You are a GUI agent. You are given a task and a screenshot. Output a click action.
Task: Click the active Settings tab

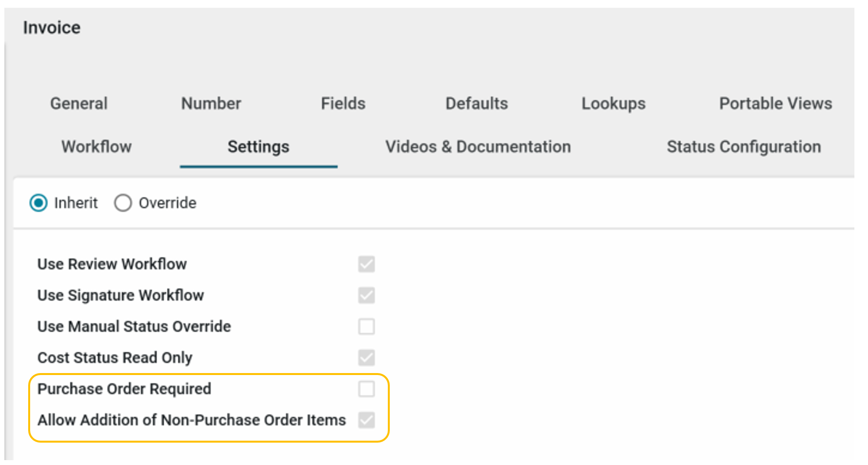pos(258,147)
